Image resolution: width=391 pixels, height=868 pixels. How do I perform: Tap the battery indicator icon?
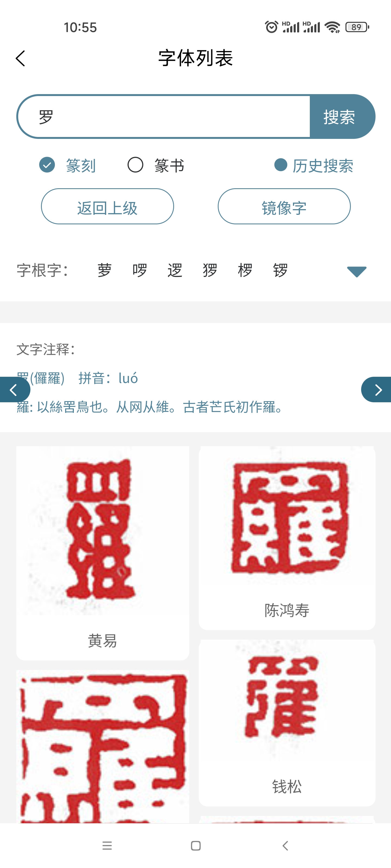coord(357,27)
